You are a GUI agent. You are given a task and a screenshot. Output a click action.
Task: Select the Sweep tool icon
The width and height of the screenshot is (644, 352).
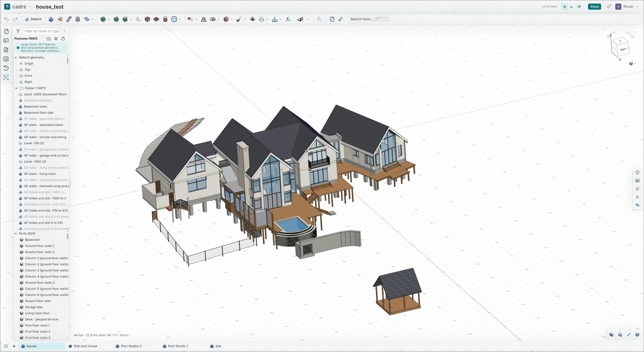69,19
